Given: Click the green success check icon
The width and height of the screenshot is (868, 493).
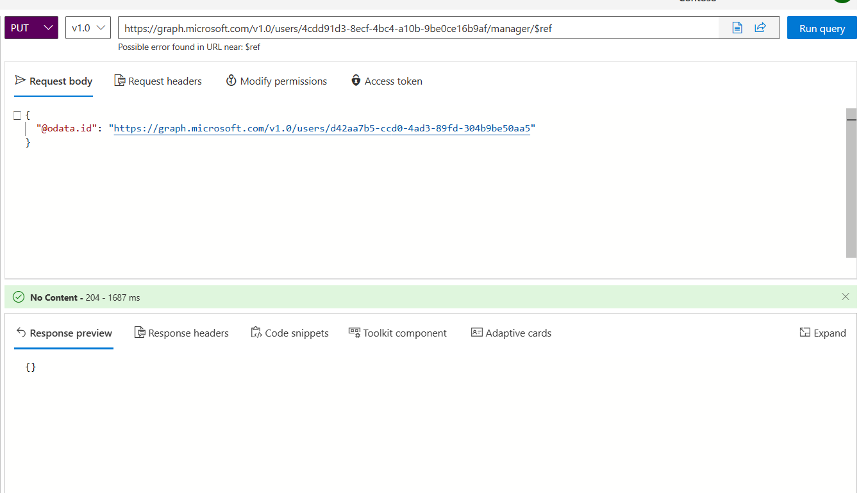Looking at the screenshot, I should [x=19, y=297].
